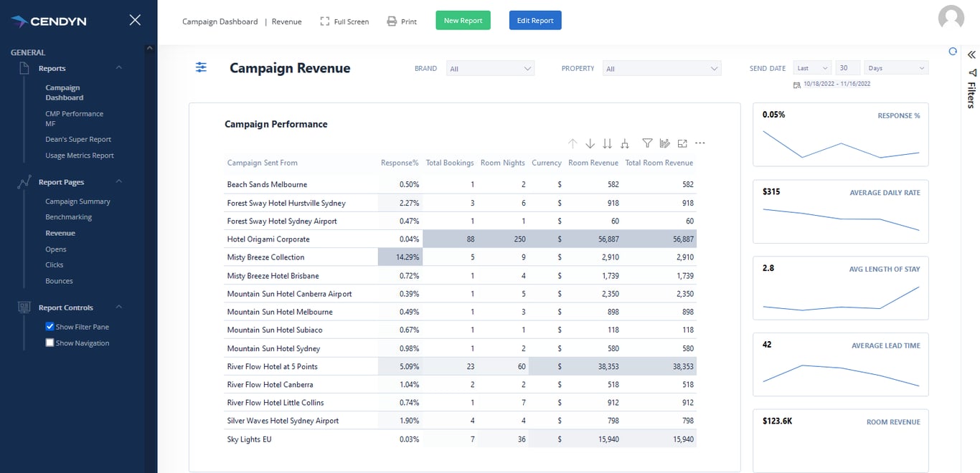Screen dimensions: 980x473
Task: Sort the table by the Response% column header
Action: coord(400,163)
